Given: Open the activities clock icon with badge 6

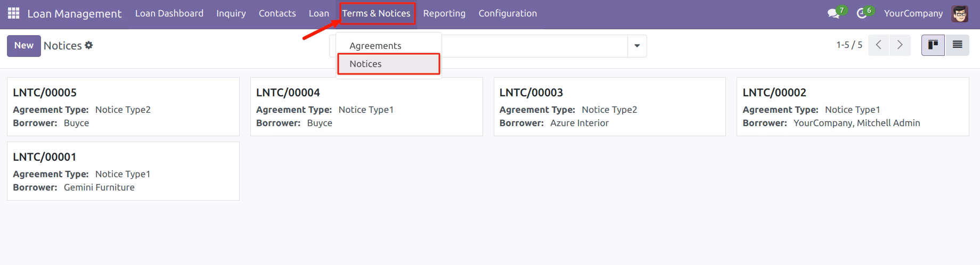Looking at the screenshot, I should tap(862, 14).
